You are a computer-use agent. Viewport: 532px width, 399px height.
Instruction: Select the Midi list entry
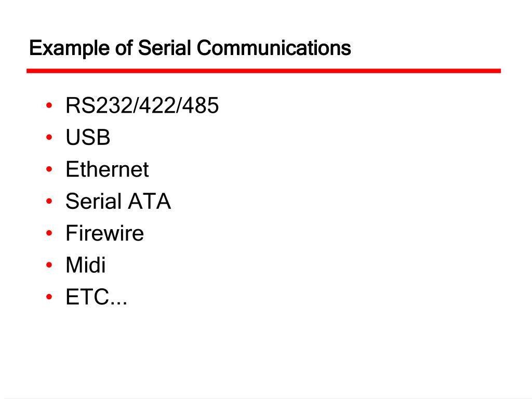click(x=86, y=264)
